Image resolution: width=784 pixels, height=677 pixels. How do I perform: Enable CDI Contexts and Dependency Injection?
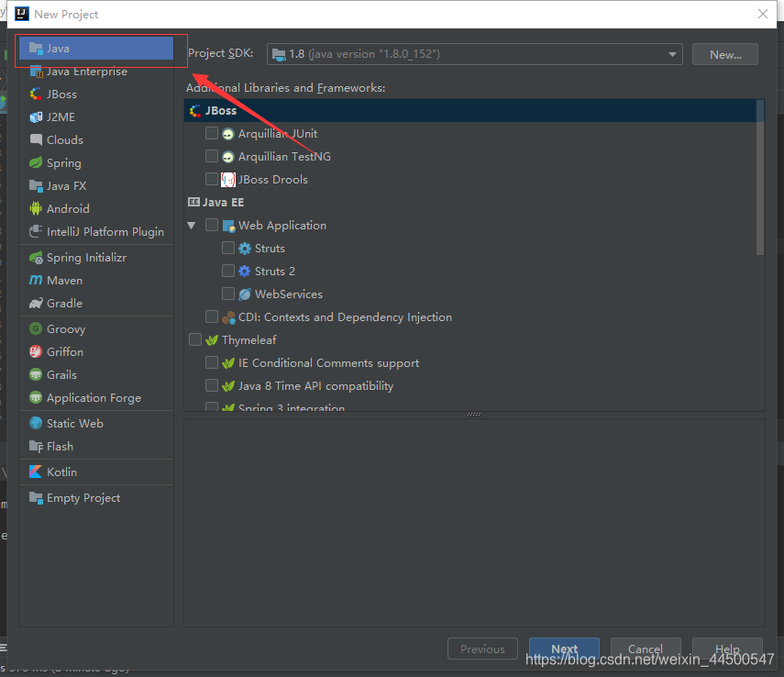tap(212, 316)
